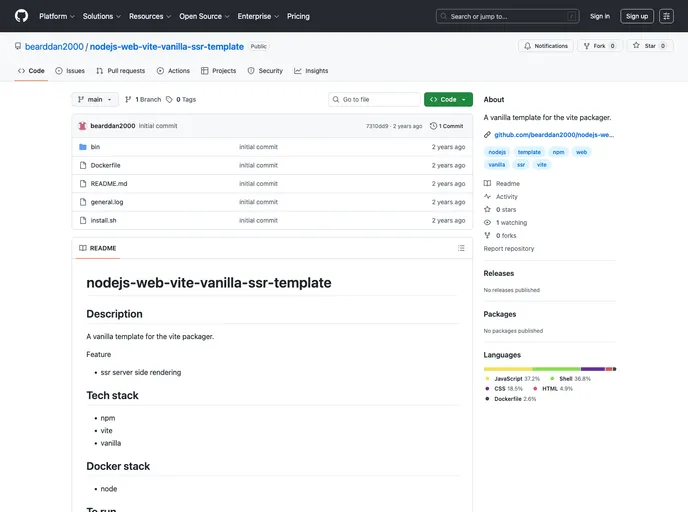Expand the main branch dropdown
Viewport: 688px width, 512px height.
click(95, 100)
